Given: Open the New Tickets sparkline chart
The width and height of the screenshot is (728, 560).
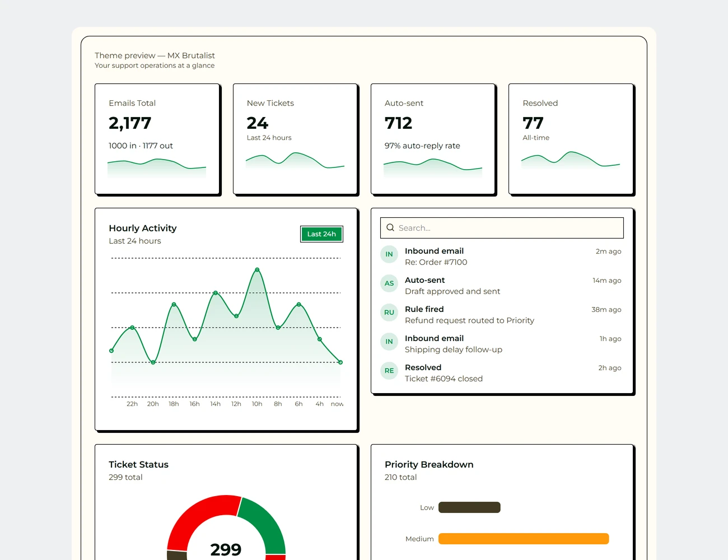Looking at the screenshot, I should [295, 160].
